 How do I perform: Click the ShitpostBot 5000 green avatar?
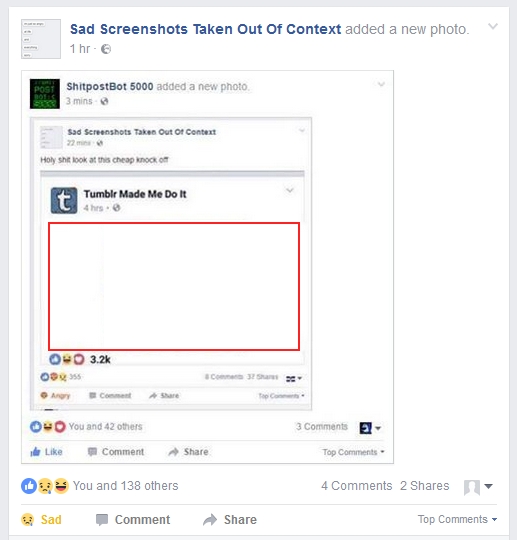click(45, 94)
